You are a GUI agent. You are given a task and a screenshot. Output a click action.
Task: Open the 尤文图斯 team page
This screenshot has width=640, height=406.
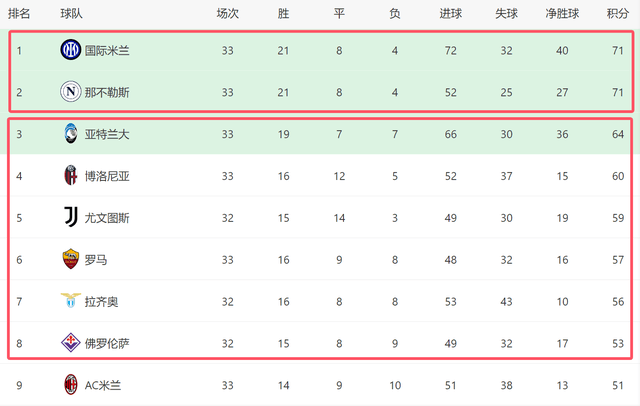point(107,217)
